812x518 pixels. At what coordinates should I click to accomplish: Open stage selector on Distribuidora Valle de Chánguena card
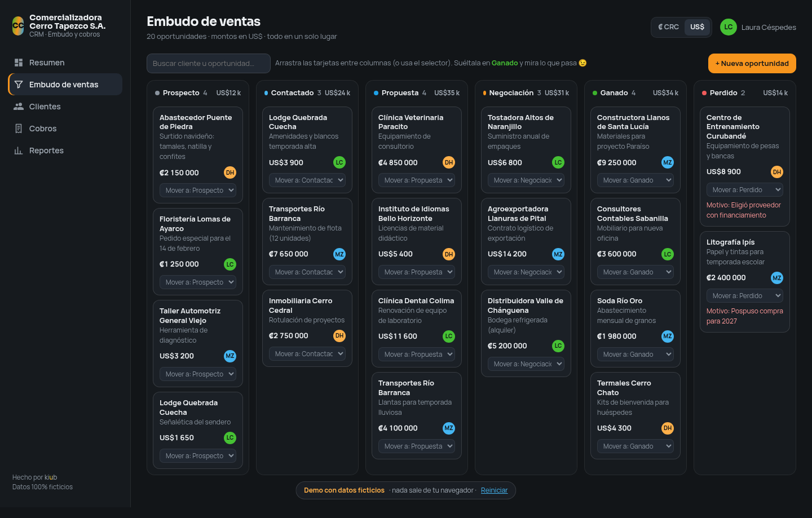(x=526, y=364)
